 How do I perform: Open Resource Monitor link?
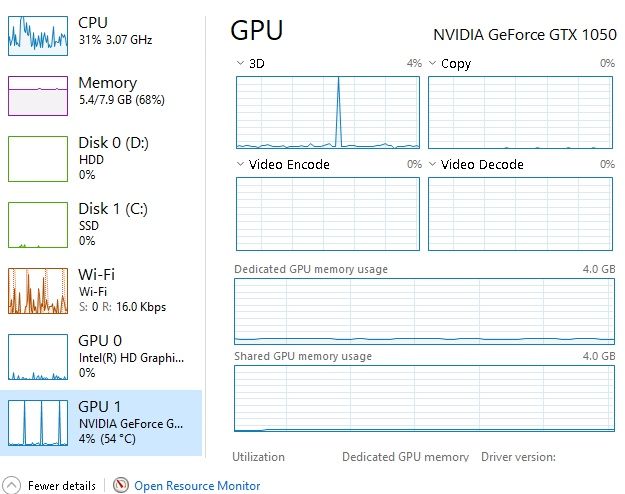click(197, 486)
